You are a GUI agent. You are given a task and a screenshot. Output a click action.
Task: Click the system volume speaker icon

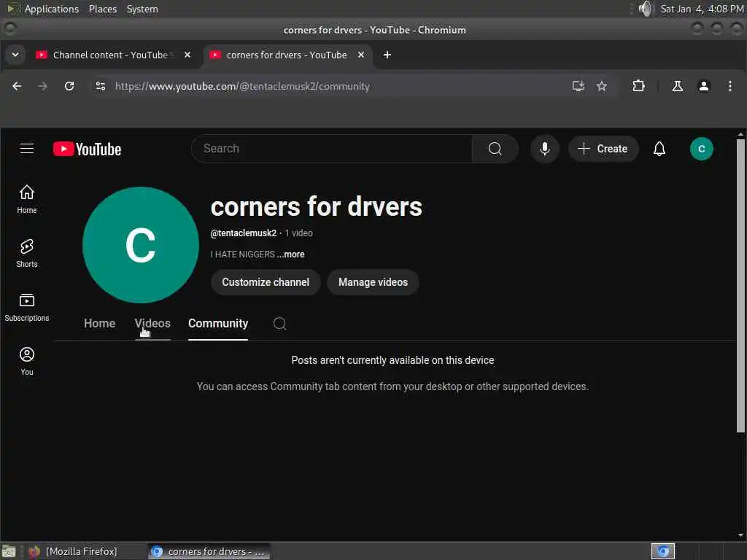[645, 9]
